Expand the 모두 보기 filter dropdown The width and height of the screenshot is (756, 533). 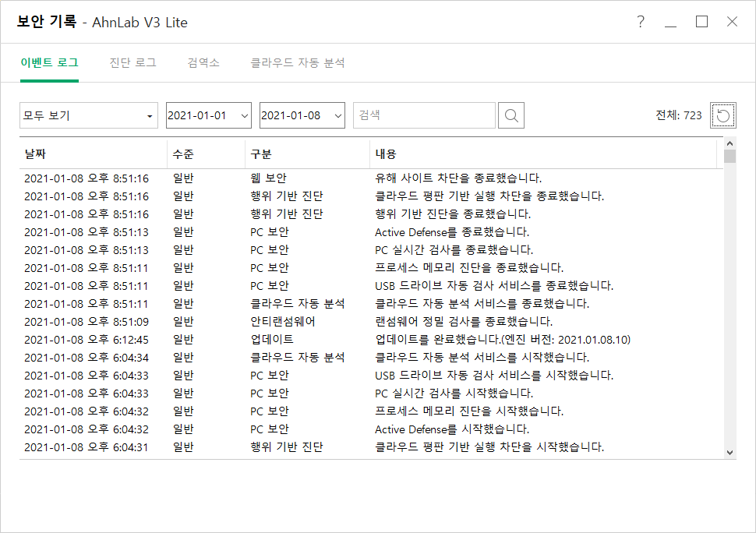coord(89,115)
